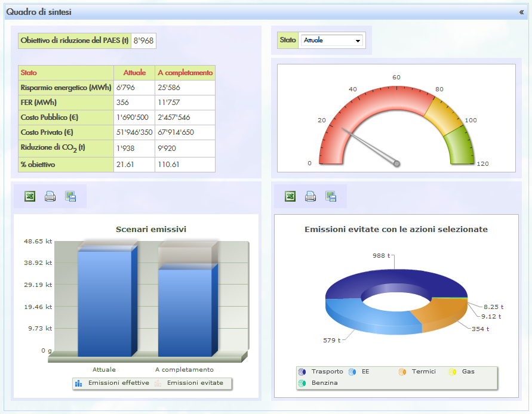
Task: Toggle Benzina legend item
Action: tap(318, 383)
